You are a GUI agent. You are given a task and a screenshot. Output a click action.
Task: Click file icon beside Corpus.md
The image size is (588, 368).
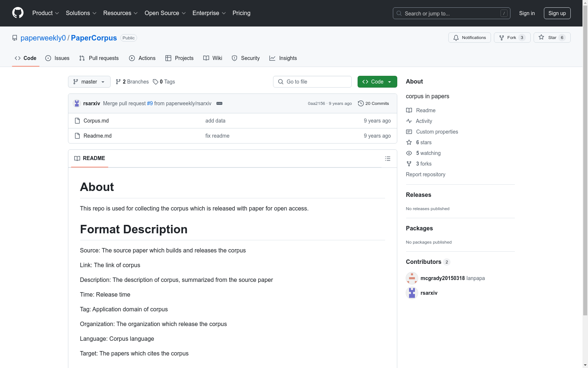tap(77, 121)
